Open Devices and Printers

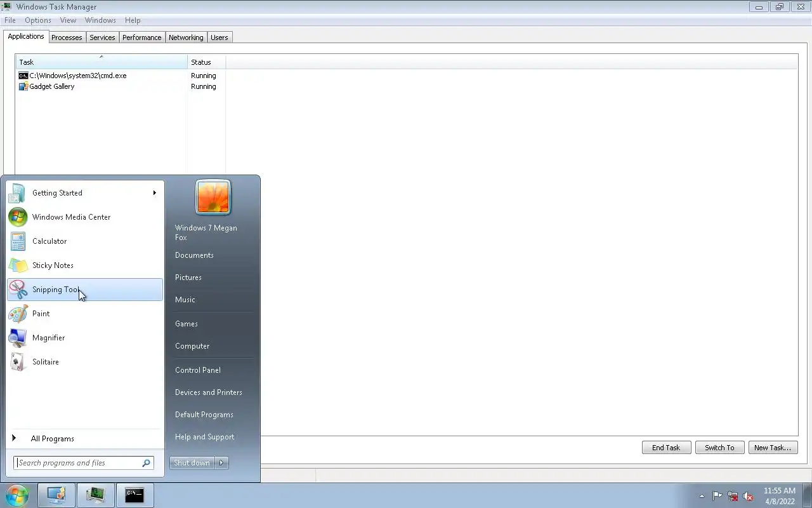click(x=209, y=392)
